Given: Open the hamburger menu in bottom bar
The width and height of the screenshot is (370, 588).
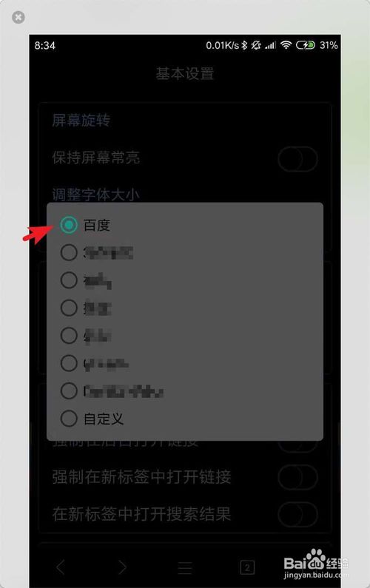Looking at the screenshot, I should coord(184,568).
